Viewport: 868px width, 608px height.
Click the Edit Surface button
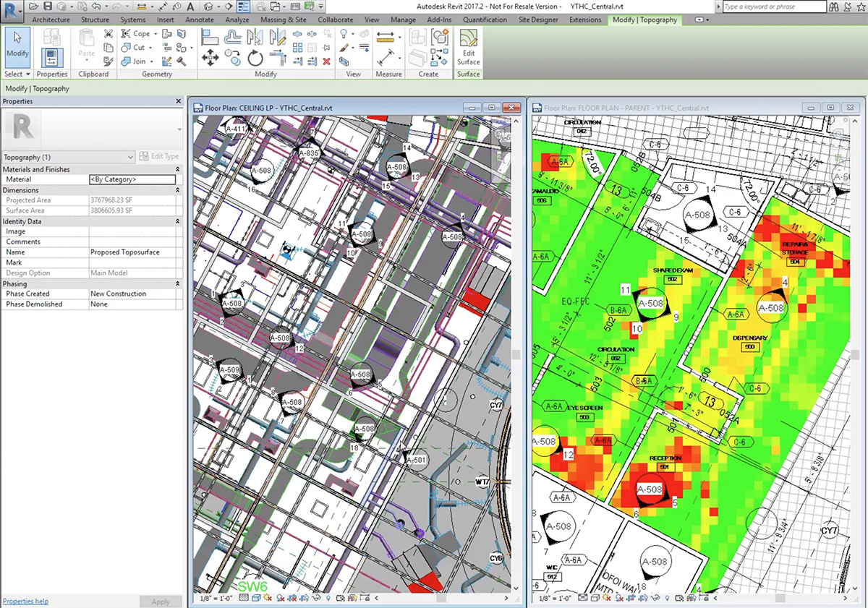[x=469, y=48]
